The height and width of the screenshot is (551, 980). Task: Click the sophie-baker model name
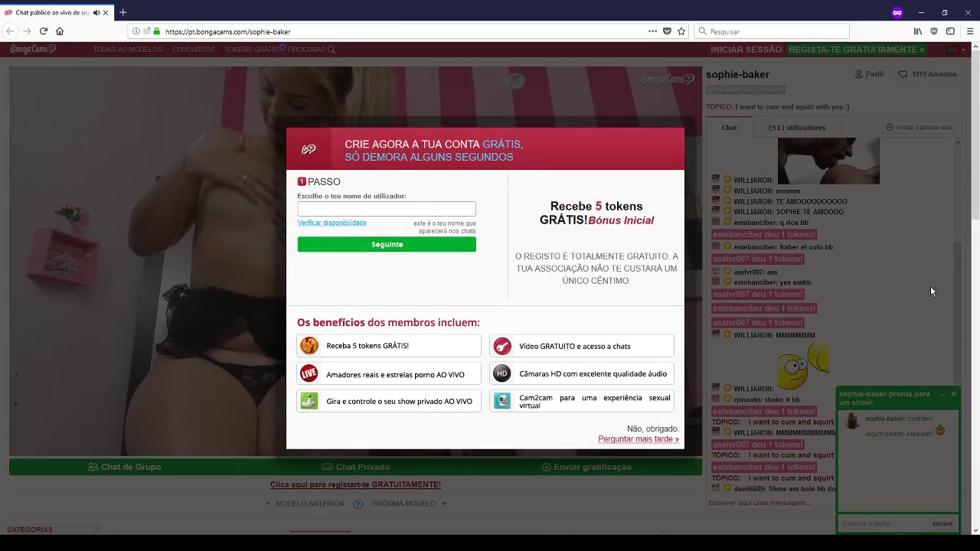point(737,74)
